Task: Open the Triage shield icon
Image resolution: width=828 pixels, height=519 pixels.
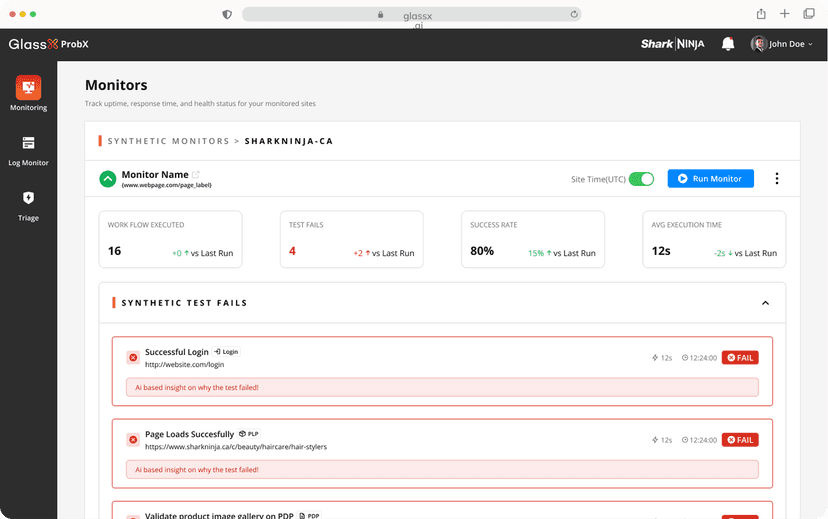Action: (x=29, y=197)
